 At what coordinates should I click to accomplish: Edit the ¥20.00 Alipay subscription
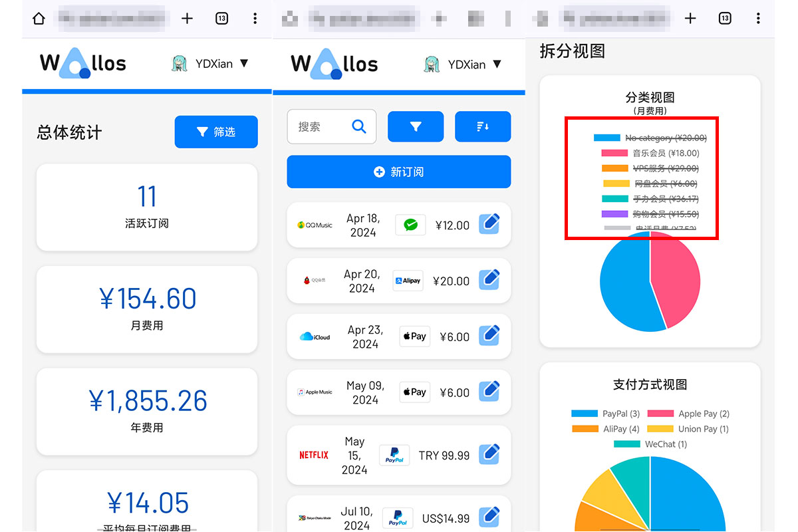coord(489,281)
